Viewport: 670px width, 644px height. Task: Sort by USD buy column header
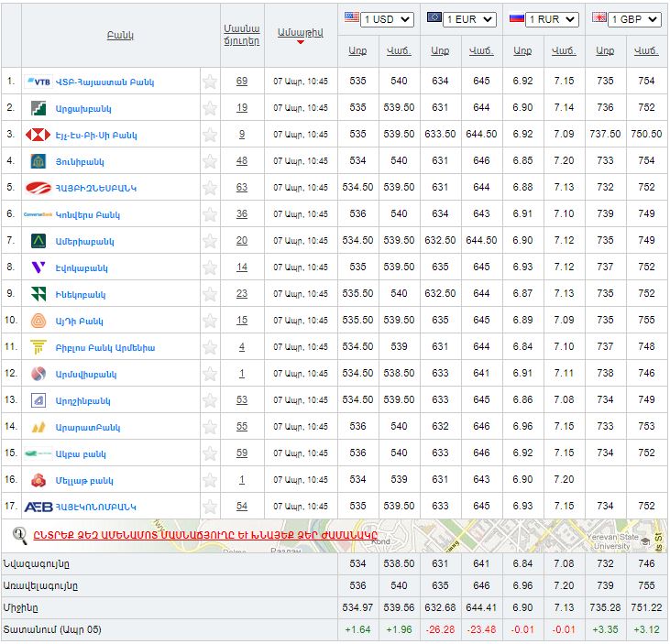click(357, 50)
